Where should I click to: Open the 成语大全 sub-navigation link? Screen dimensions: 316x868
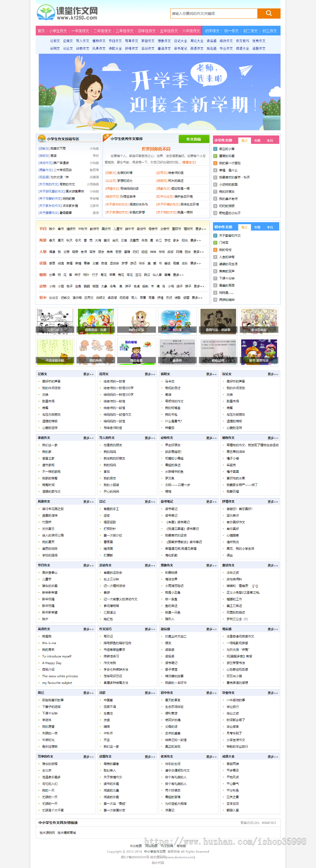pos(242,48)
